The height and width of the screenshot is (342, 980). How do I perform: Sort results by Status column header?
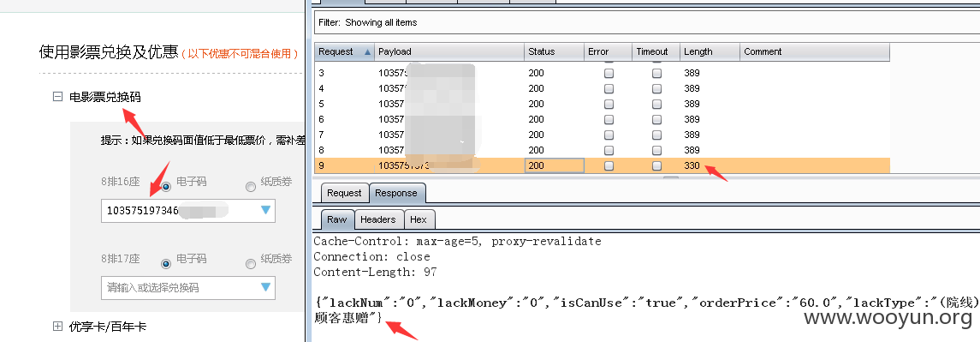pos(554,52)
